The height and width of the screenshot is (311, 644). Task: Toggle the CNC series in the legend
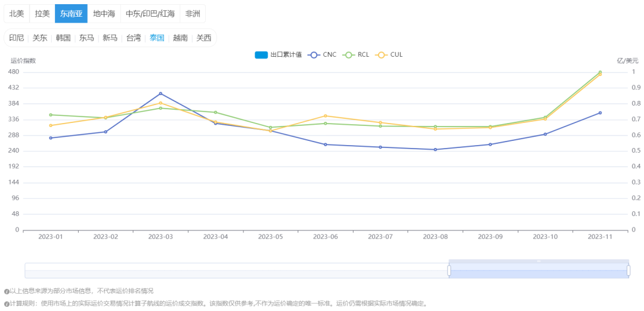pyautogui.click(x=323, y=55)
